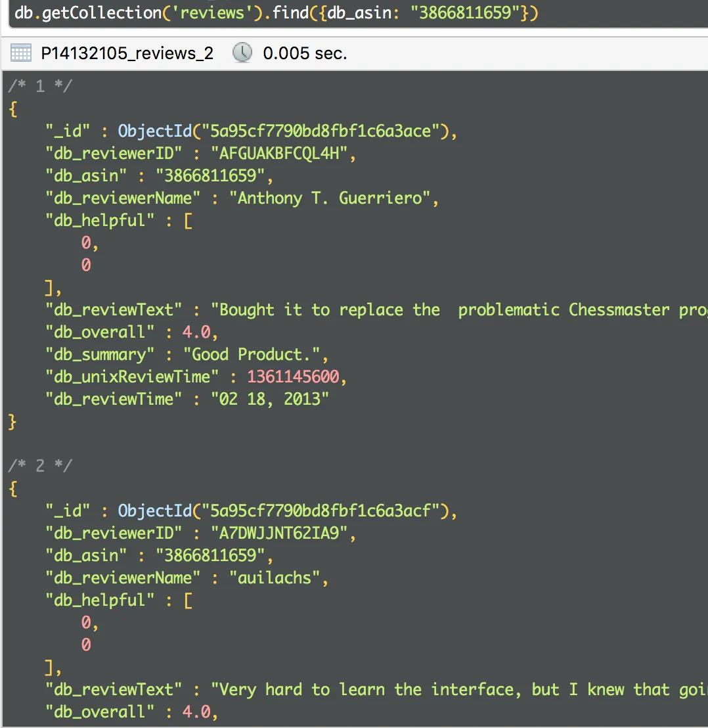Screen dimensions: 708x728
Task: Click the db_unixReviewTime key
Action: click(x=132, y=377)
